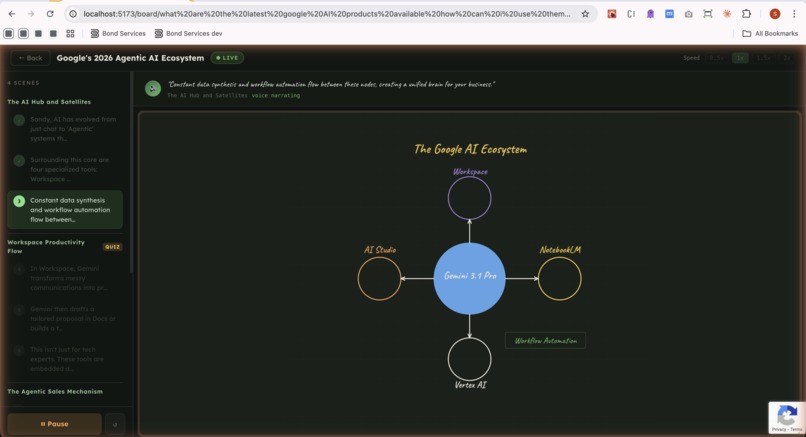Viewport: 806px width, 437px height.
Task: Bookmark this page with star icon
Action: point(585,14)
